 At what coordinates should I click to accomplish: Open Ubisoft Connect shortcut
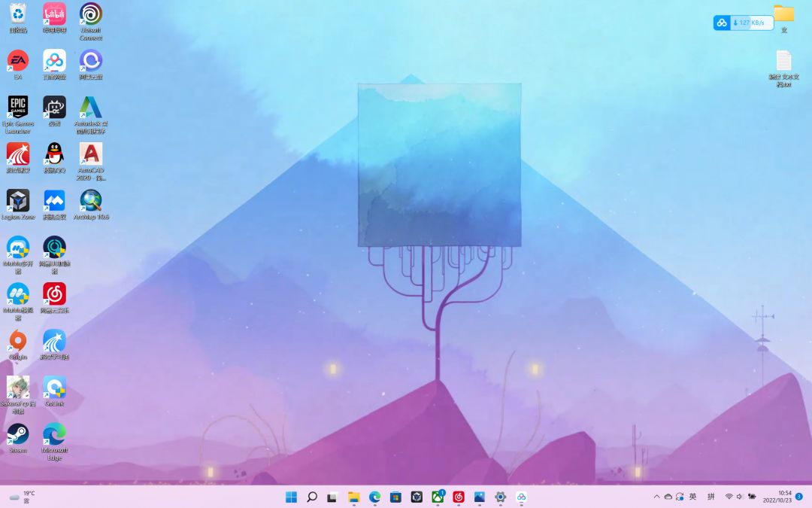(91, 22)
